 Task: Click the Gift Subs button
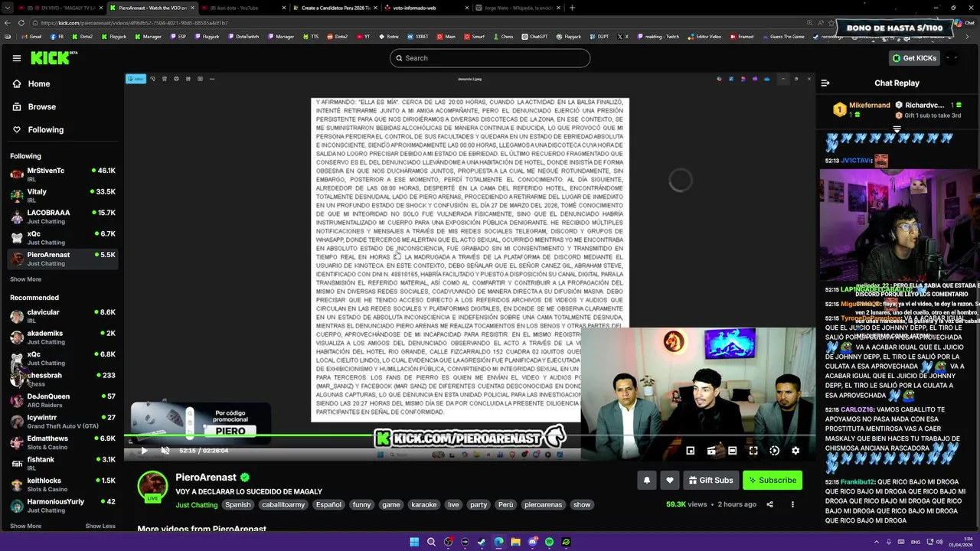[x=711, y=480]
